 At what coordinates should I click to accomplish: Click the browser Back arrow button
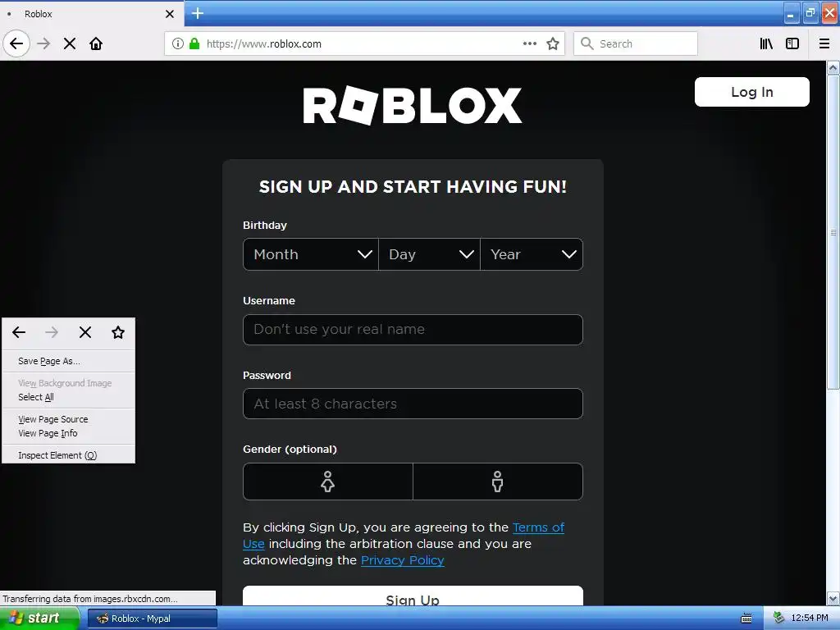coord(16,43)
